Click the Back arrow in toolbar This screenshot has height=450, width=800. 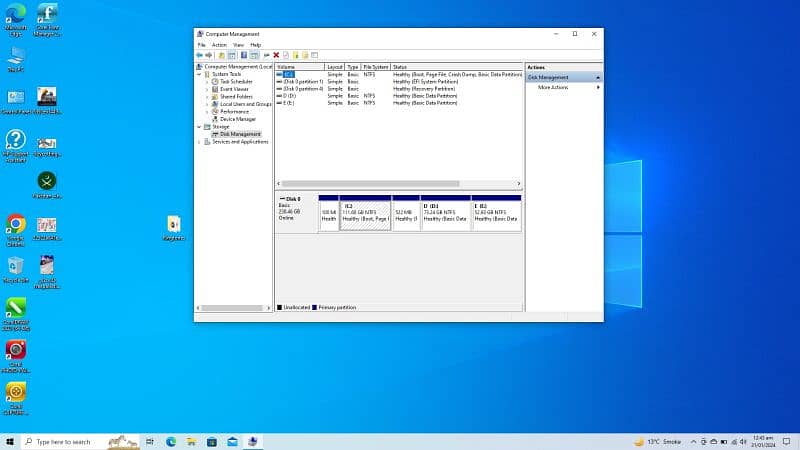[199, 55]
